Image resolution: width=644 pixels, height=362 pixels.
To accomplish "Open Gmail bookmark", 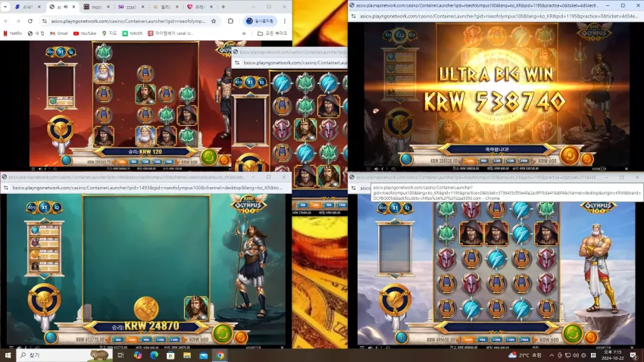I will click(x=59, y=33).
